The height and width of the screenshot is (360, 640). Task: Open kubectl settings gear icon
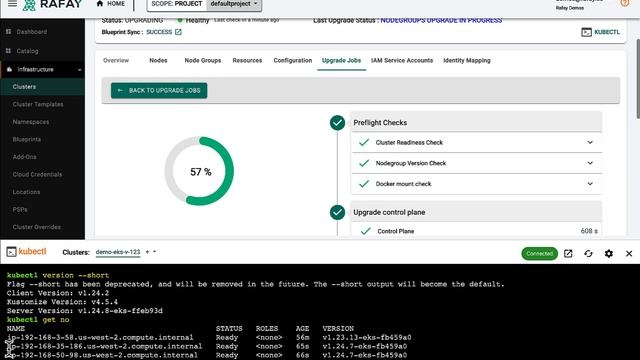[x=609, y=253]
